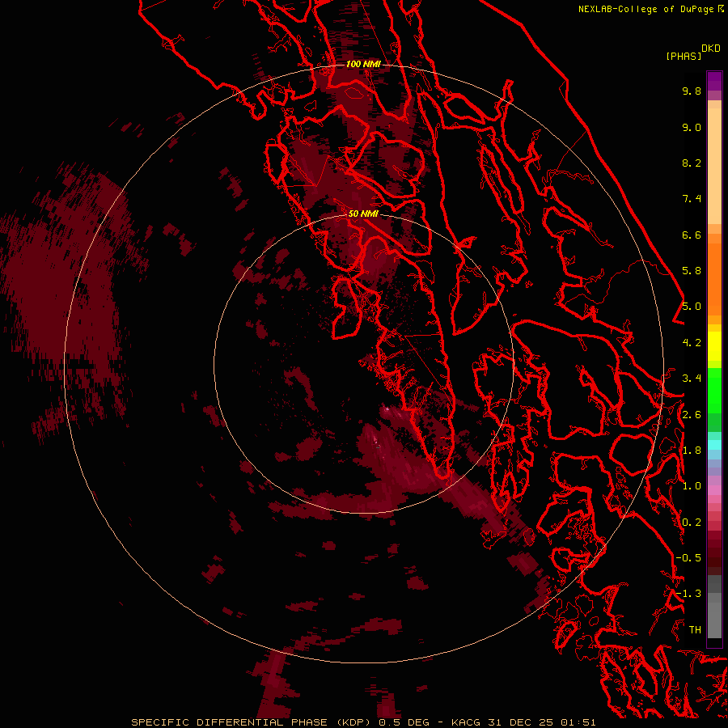728x728 pixels.
Task: Pick the pink band of the color bar
Action: pyautogui.click(x=714, y=490)
